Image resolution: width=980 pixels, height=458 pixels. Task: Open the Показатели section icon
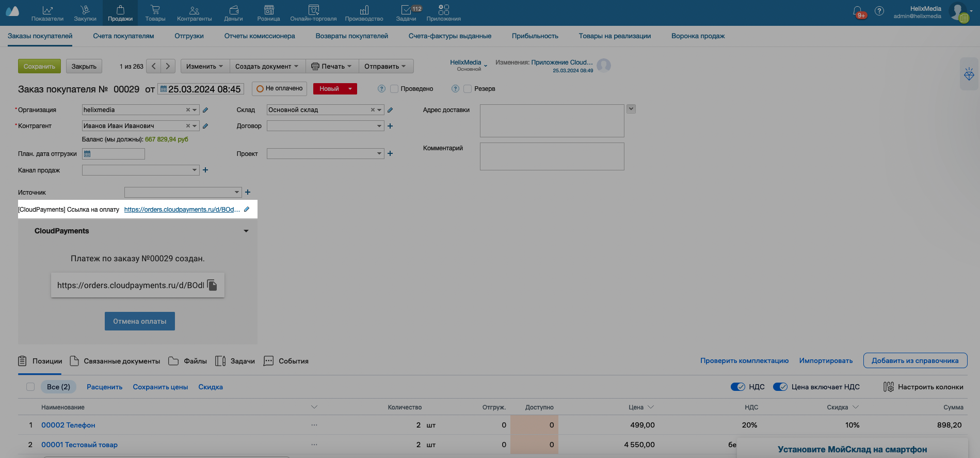point(47,10)
